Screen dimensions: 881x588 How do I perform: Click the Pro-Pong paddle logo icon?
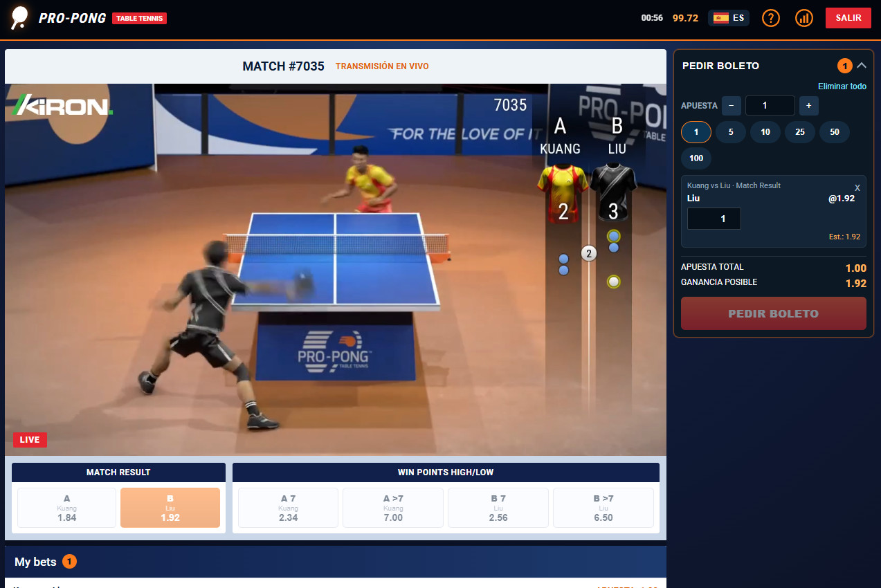(x=20, y=17)
